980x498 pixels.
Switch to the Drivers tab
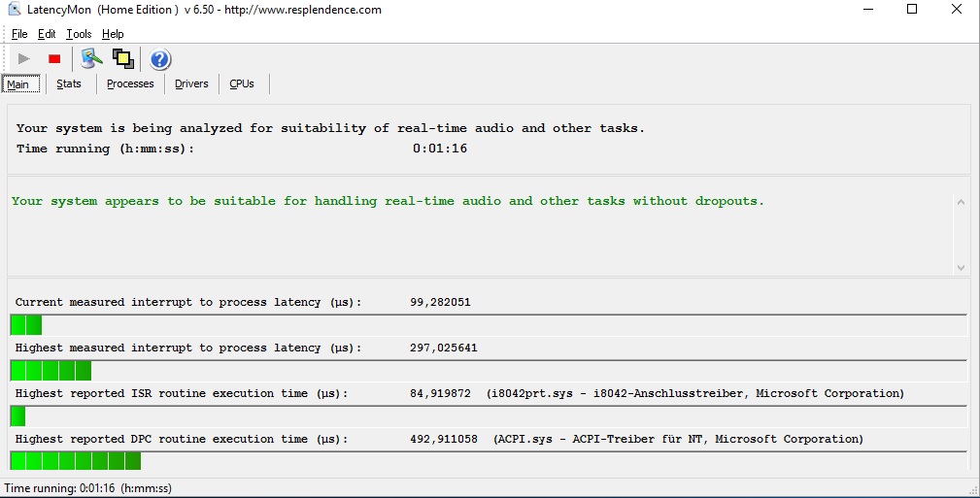(x=191, y=83)
